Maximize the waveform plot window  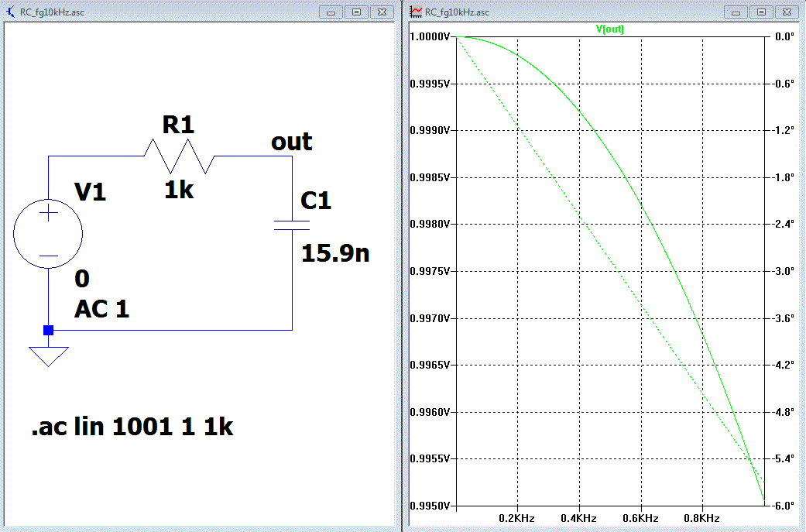[761, 12]
